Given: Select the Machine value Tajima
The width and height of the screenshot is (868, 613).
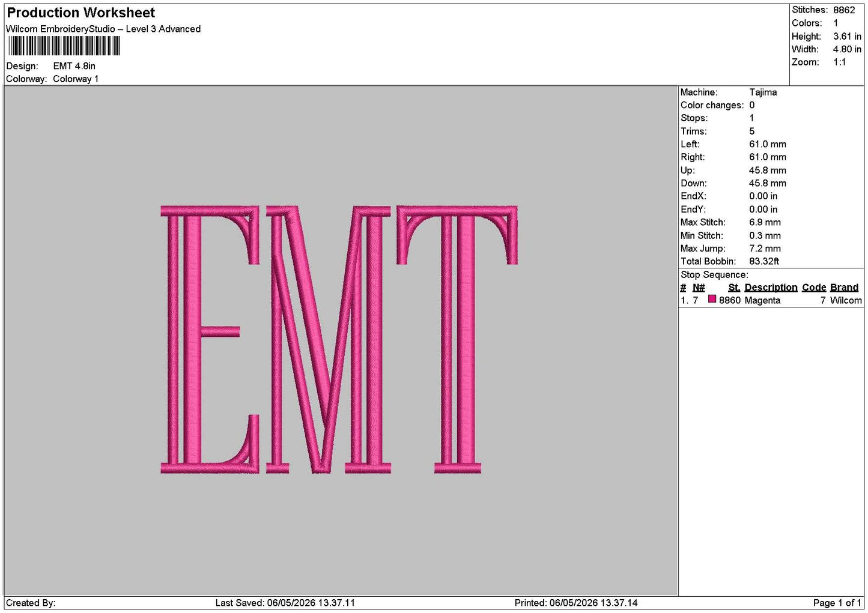Looking at the screenshot, I should [x=763, y=92].
